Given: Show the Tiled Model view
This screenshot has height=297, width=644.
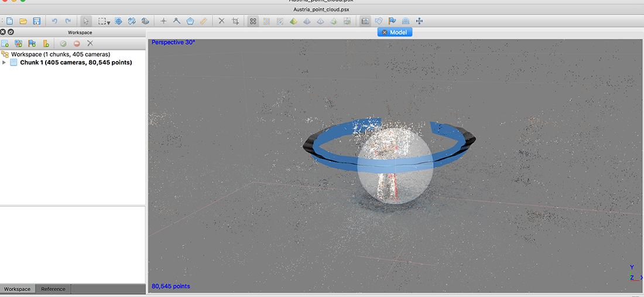Looking at the screenshot, I should pos(347,21).
